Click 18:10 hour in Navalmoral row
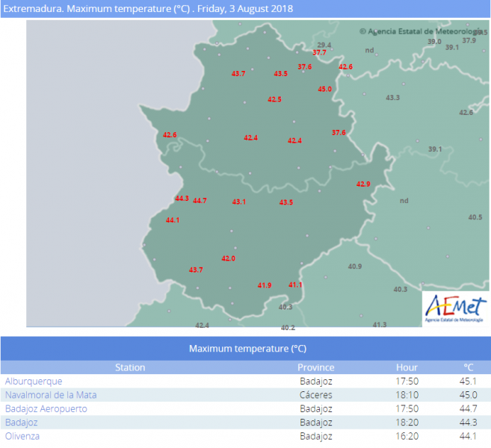Viewport: 491px width, 448px height. [407, 395]
